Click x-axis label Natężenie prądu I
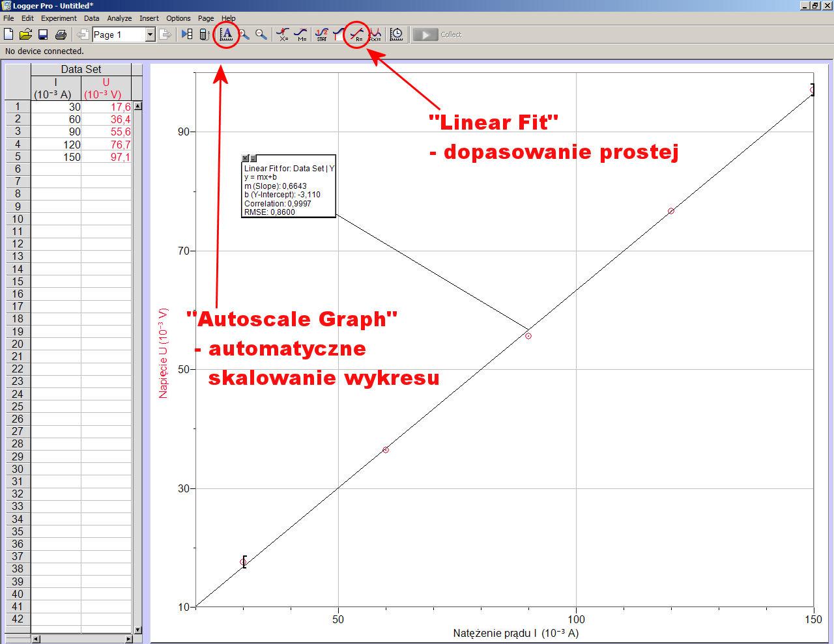834x644 pixels. [x=516, y=633]
